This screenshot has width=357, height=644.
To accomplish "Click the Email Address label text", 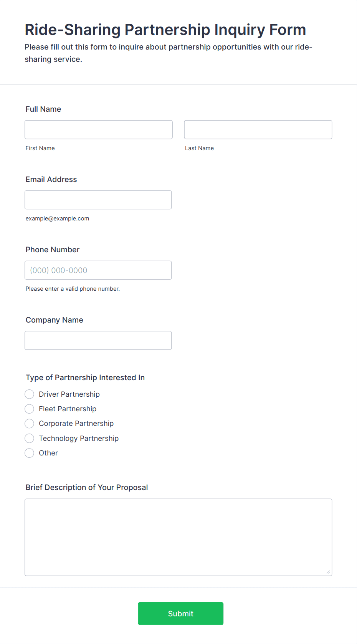I will pos(51,179).
